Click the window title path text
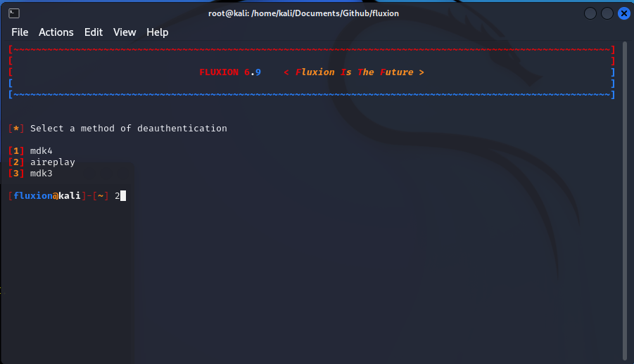 [x=304, y=13]
